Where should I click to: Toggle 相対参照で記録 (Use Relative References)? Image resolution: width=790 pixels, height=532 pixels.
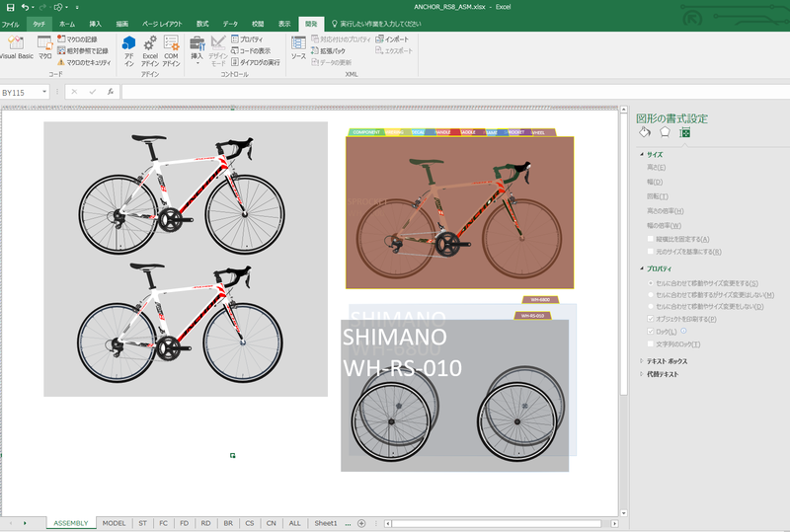point(83,50)
